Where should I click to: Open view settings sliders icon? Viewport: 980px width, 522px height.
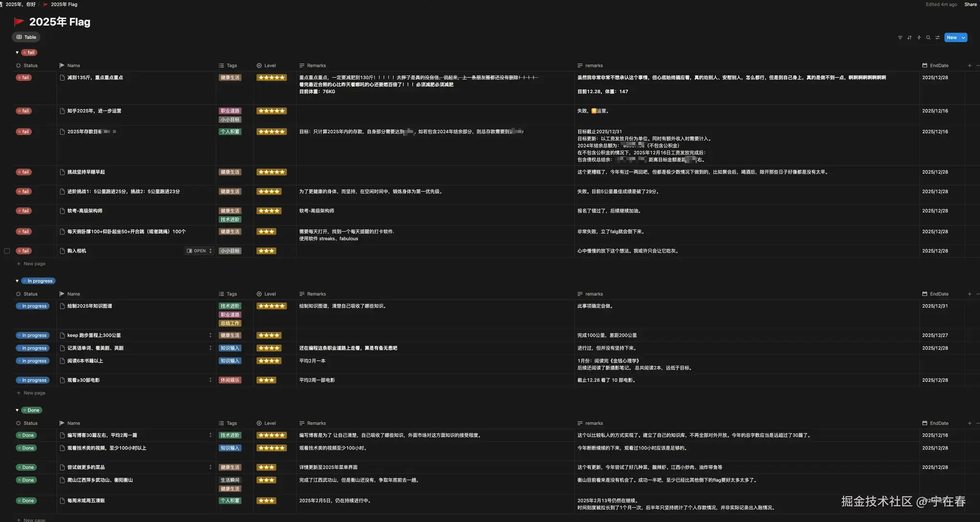[x=938, y=37]
